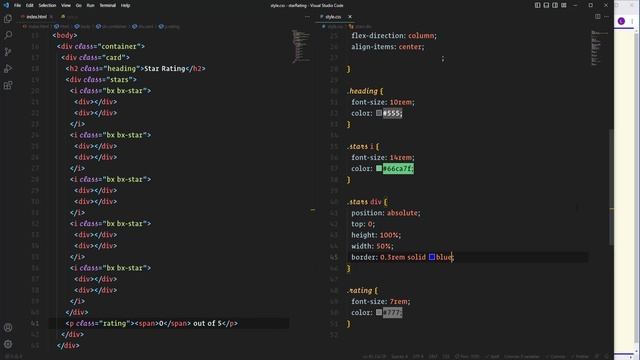Open browser window's three-dot menu
Viewport: 640px width, 360px height.
pyautogui.click(x=632, y=21)
